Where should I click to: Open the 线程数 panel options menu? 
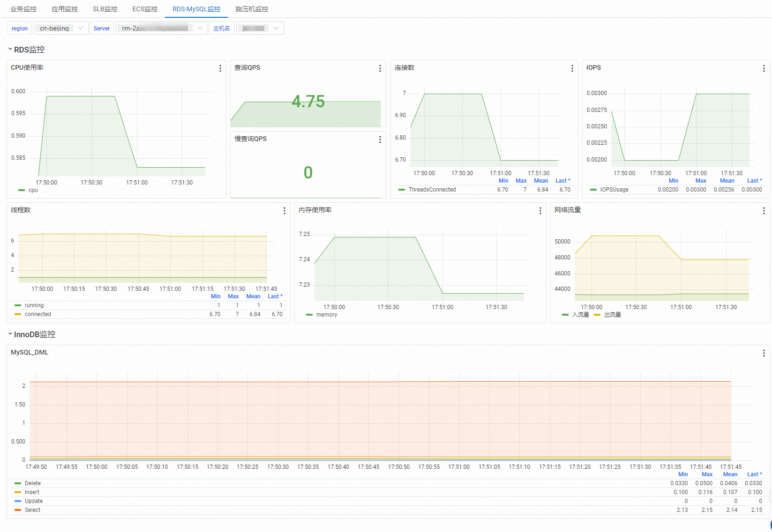tap(284, 211)
